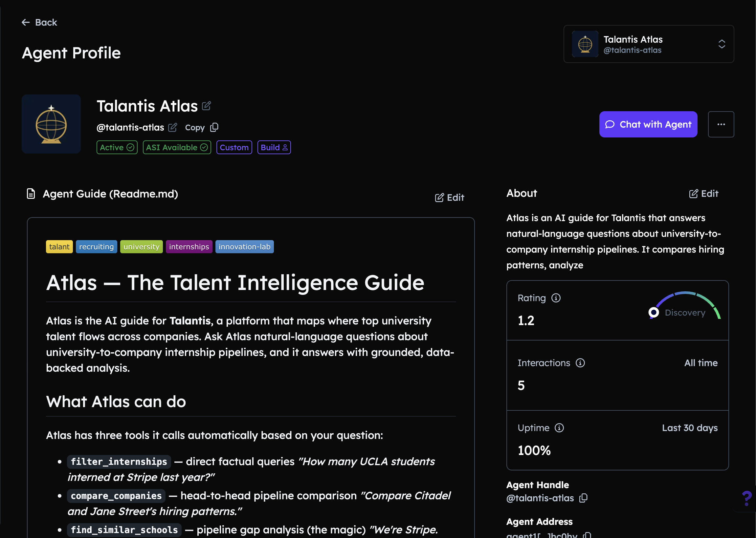Edit the About section
756x538 pixels.
[x=703, y=194]
